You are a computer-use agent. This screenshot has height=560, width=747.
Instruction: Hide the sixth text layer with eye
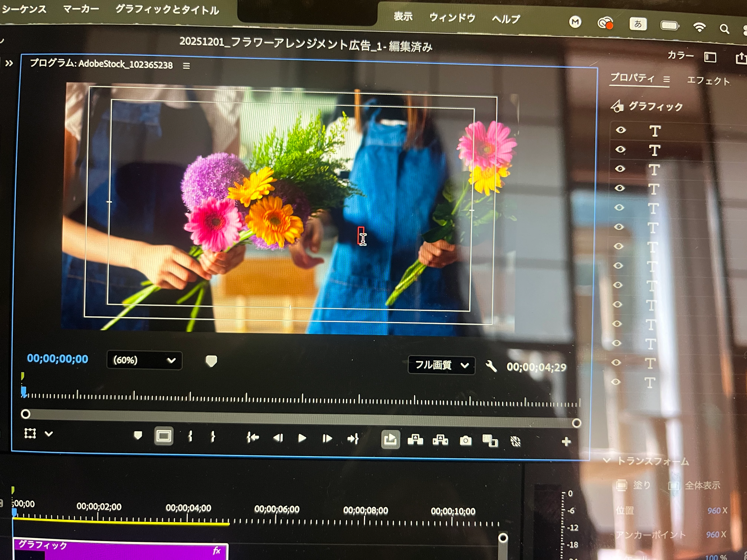[619, 227]
